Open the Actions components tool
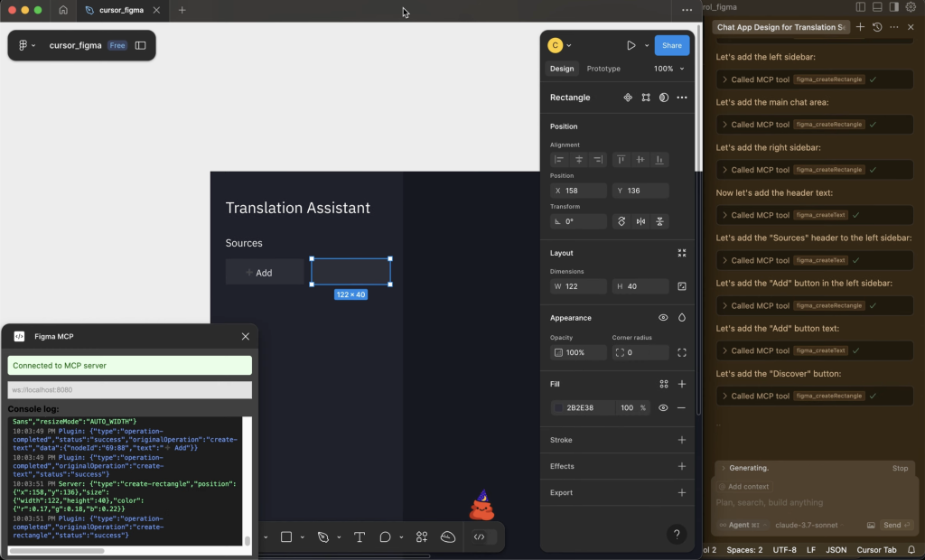The image size is (925, 560). point(422,537)
